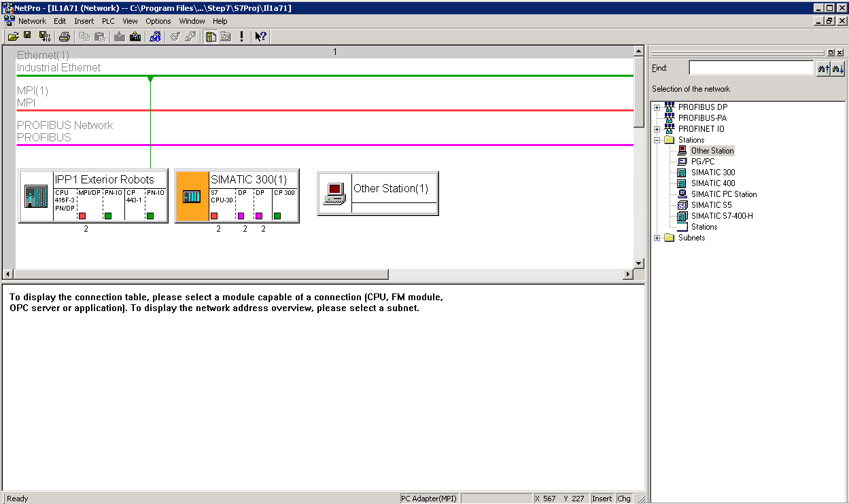Screen dimensions: 849x504
Task: Close the catalog panel with its X button
Action: [x=840, y=52]
